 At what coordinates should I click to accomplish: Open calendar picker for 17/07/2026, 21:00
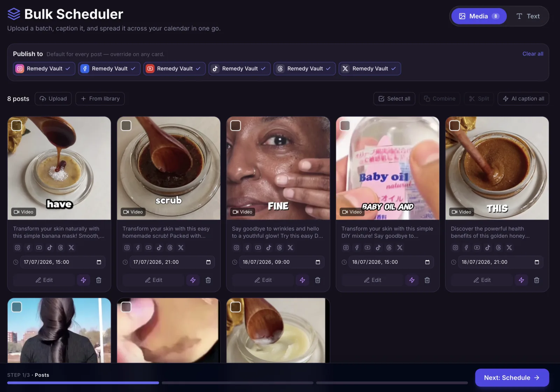click(x=208, y=262)
